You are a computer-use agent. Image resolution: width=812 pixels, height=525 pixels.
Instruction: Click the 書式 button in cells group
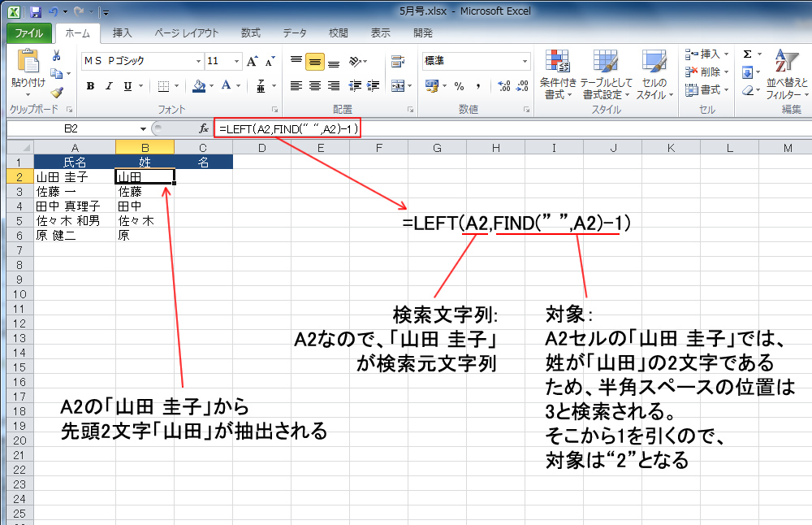[707, 90]
